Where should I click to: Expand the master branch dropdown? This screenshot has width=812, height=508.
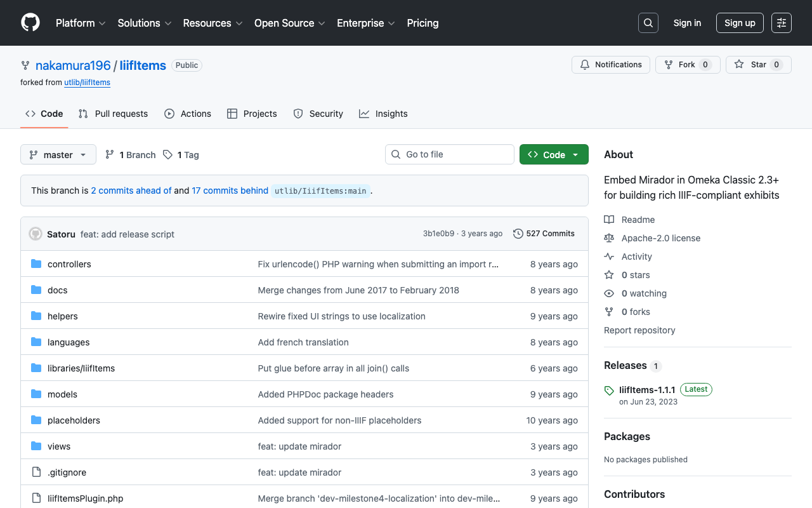coord(58,155)
